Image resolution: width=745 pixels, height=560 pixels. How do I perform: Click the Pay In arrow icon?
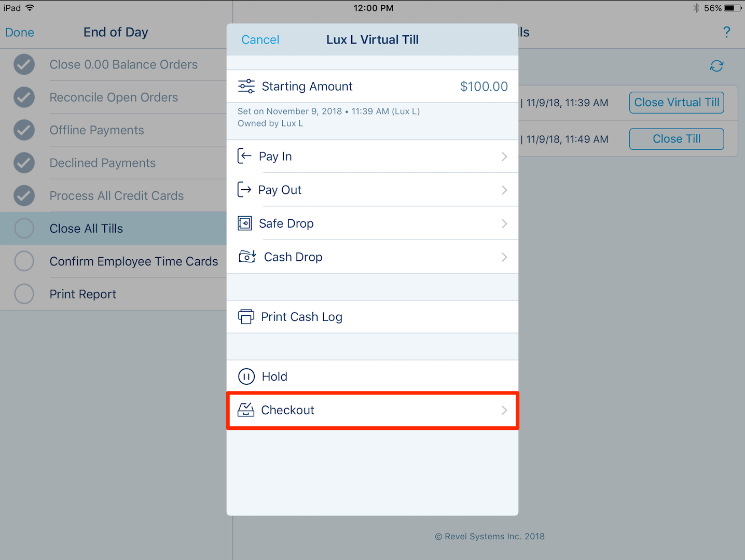[244, 156]
